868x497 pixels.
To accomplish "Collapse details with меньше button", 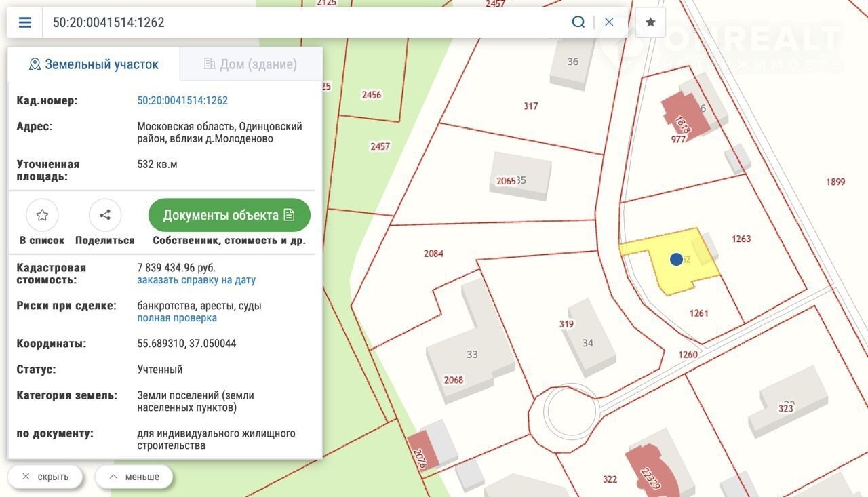I will point(134,477).
